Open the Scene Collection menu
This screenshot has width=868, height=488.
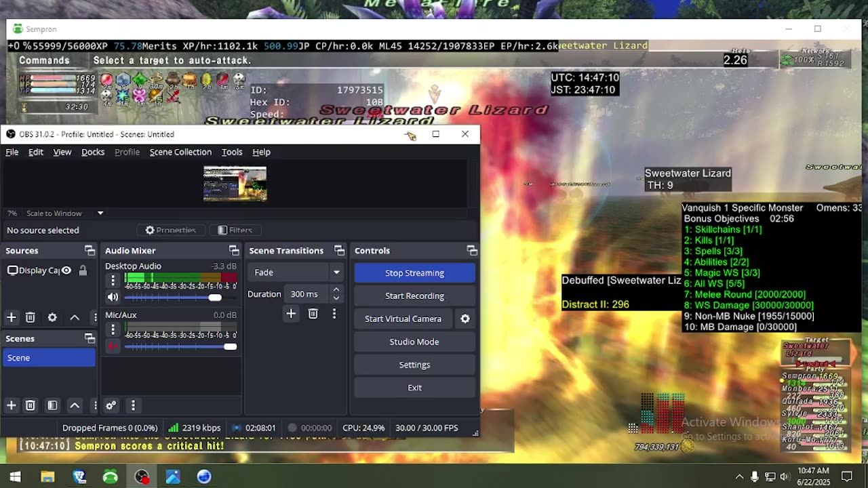click(x=180, y=152)
